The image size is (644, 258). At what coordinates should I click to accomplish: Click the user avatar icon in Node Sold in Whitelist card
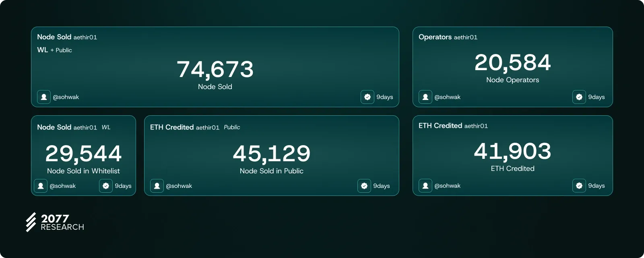[x=41, y=186]
